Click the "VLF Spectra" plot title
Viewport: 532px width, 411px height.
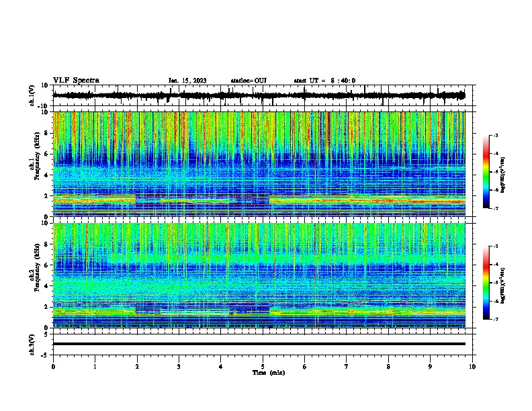tap(76, 81)
